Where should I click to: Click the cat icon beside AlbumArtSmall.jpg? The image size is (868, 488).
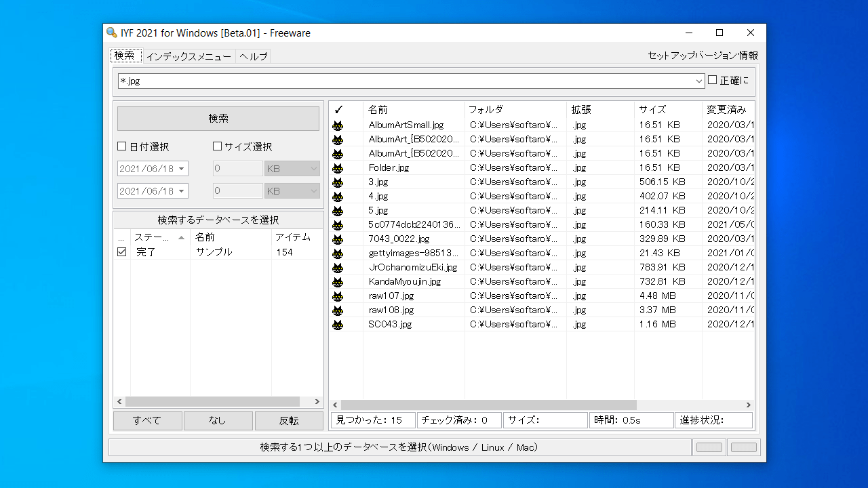[x=337, y=125]
